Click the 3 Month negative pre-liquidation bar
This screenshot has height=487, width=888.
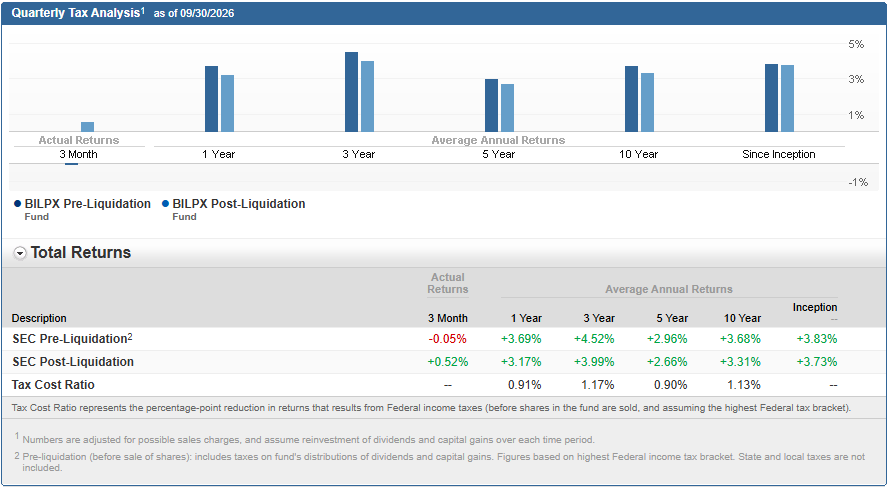point(71,164)
